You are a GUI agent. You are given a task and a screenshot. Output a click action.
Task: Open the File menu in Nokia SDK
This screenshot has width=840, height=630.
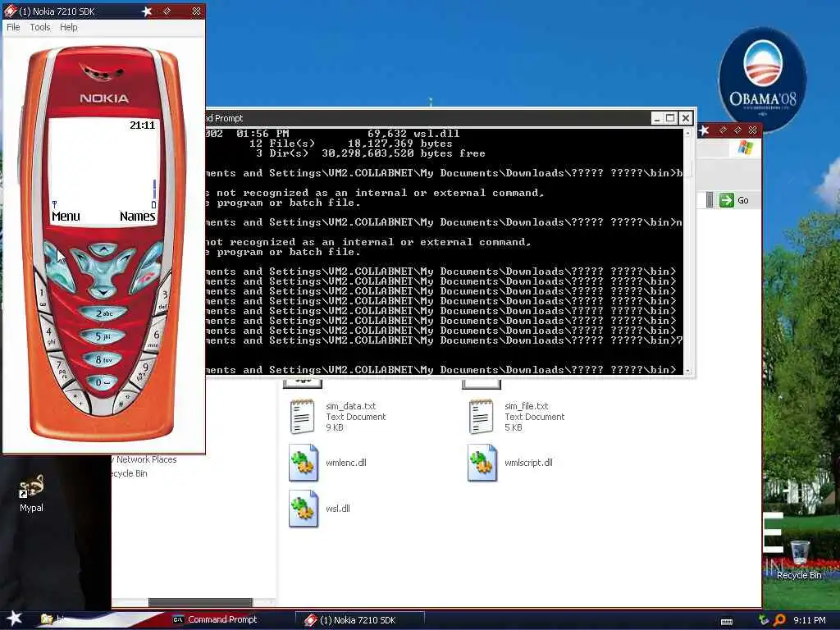tap(13, 27)
